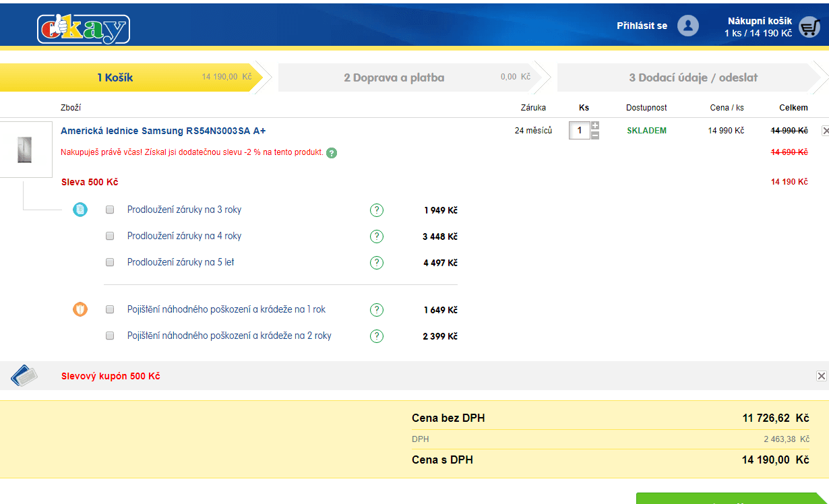
Task: Click the DPH amount 2 463,38 Kč
Action: click(x=786, y=439)
